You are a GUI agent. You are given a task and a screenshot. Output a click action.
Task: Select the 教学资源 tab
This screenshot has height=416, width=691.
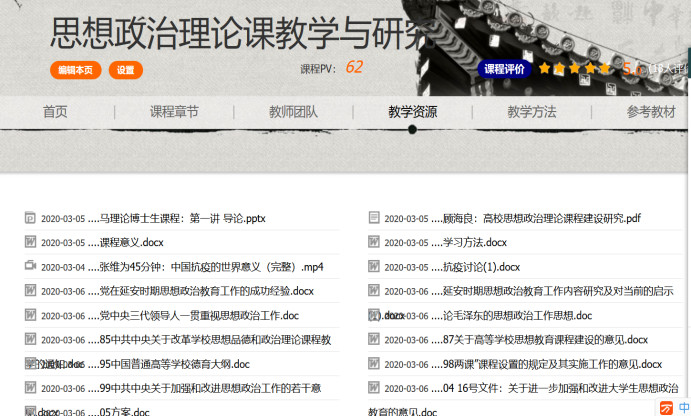[x=412, y=112]
